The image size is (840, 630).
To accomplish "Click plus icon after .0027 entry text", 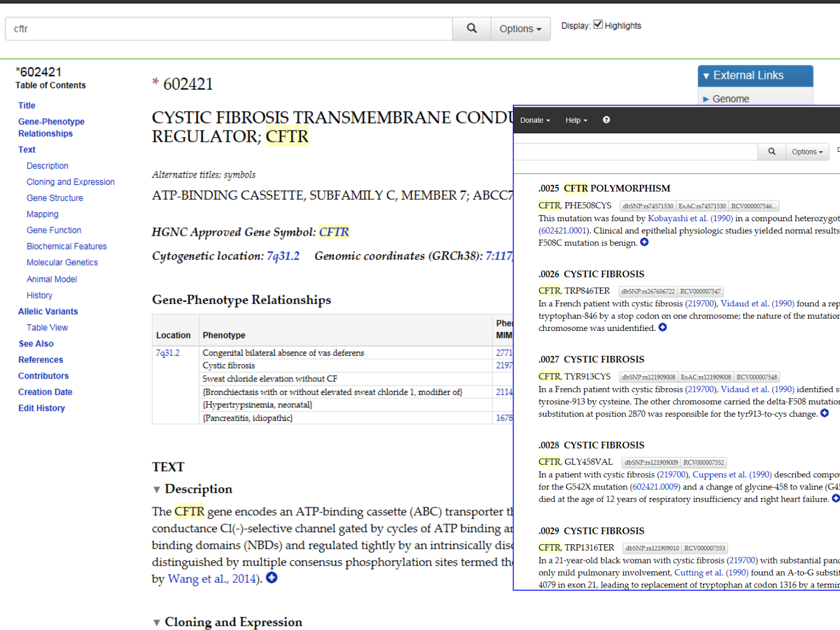I will pos(824,413).
